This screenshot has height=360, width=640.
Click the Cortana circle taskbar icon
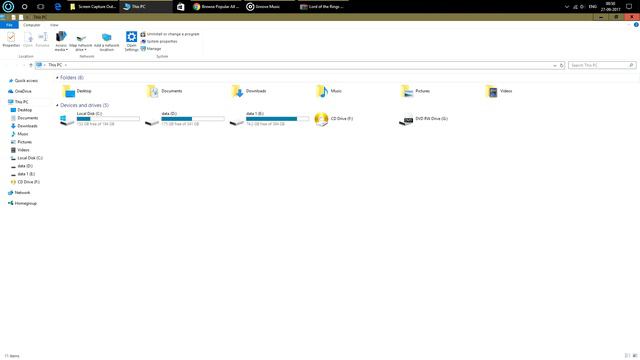tap(24, 7)
